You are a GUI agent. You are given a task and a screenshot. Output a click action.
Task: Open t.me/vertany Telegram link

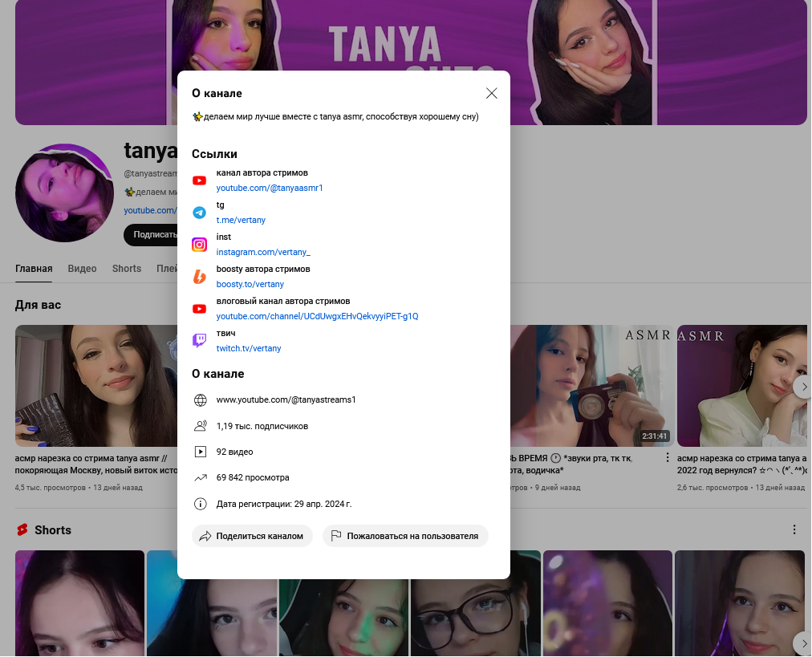pyautogui.click(x=241, y=220)
